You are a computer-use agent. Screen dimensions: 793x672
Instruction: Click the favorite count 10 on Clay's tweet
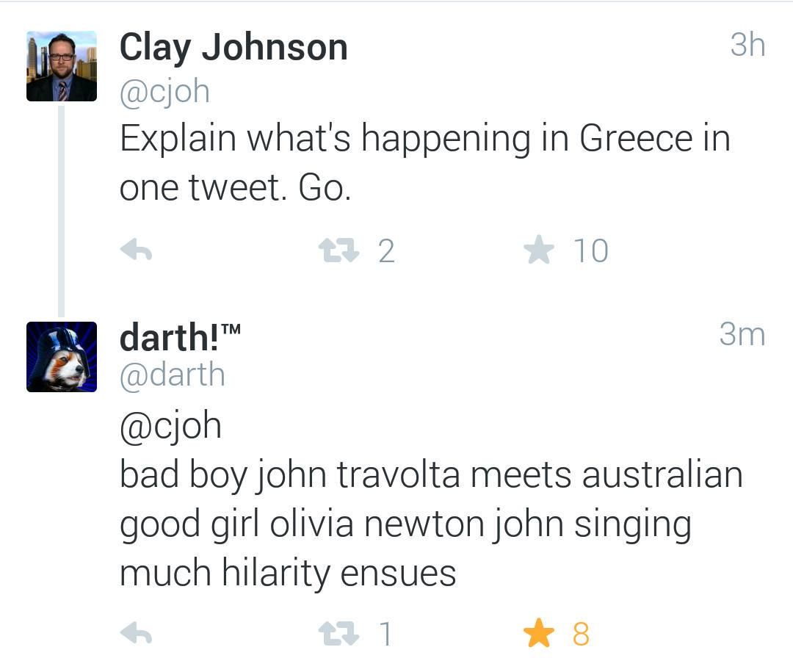point(590,251)
